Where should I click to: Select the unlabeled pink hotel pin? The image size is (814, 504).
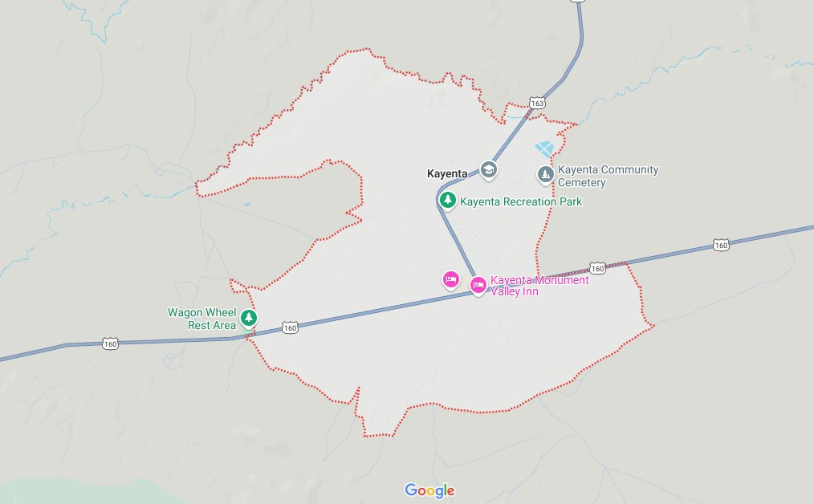(x=450, y=280)
